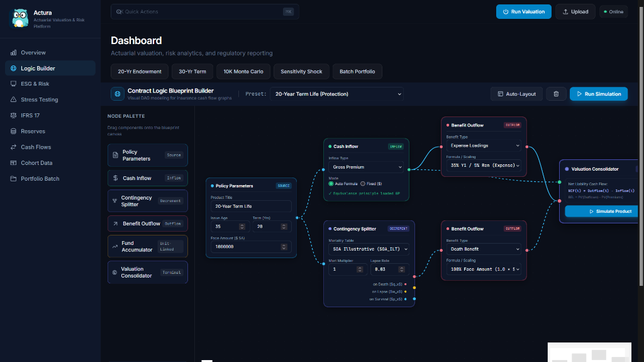Screen dimensions: 644x362
Task: Select the Auto Formula radio option
Action: [x=331, y=183]
